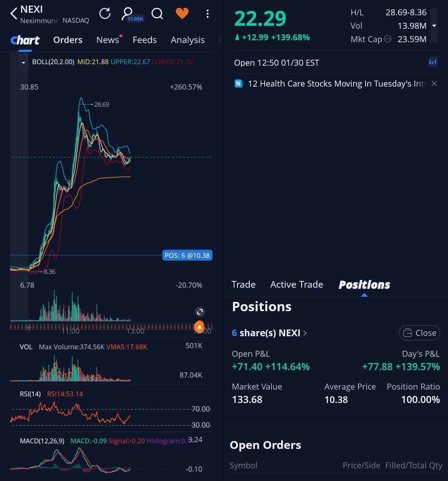Click the Position Ratio 100.00%
The height and width of the screenshot is (481, 448).
click(x=420, y=400)
